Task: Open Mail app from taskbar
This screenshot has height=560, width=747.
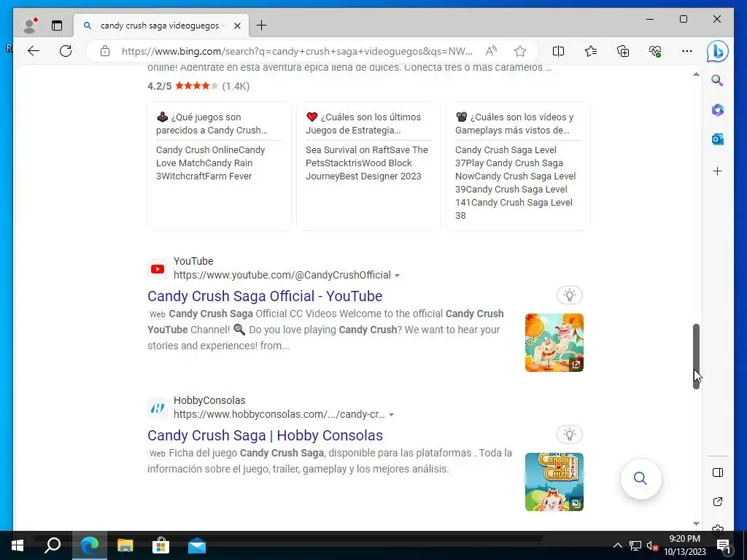Action: tap(197, 545)
